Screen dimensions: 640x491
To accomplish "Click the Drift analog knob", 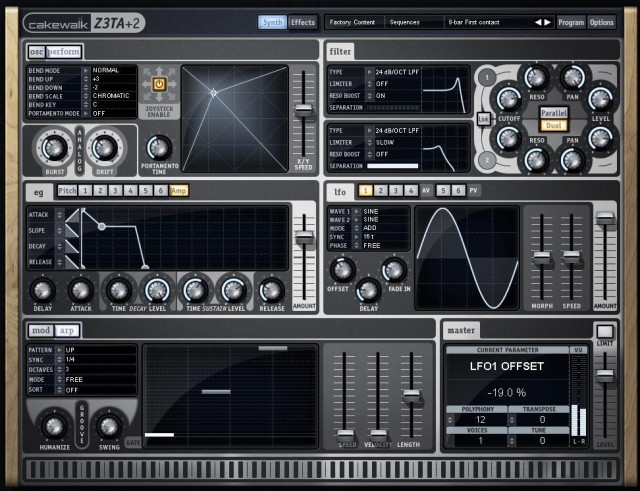I will 103,148.
